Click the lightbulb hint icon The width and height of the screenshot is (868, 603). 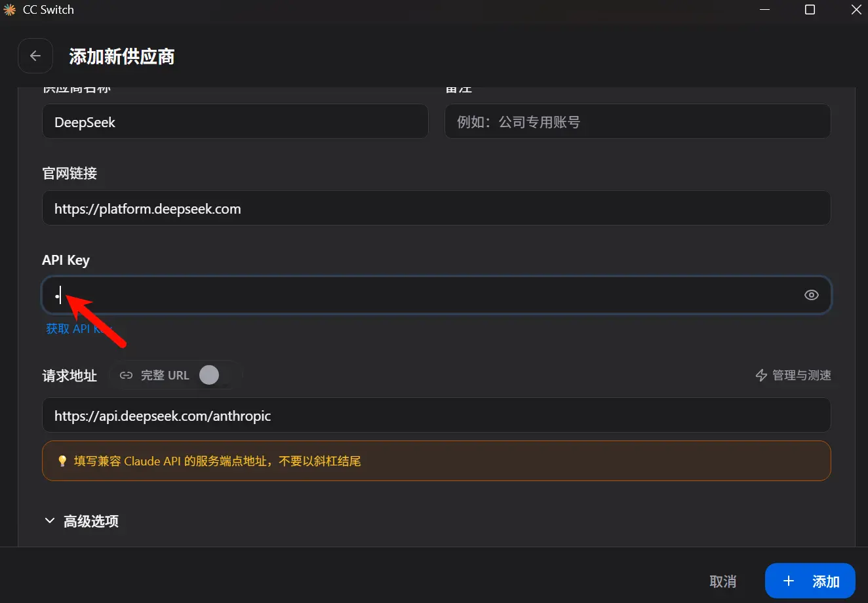62,461
